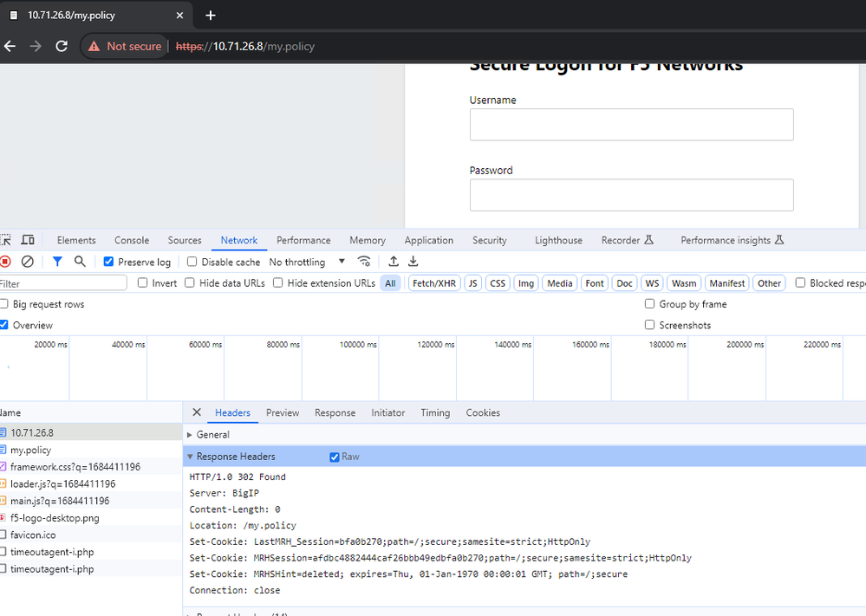This screenshot has height=616, width=866.
Task: Collapse the Response Headers section
Action: click(235, 457)
